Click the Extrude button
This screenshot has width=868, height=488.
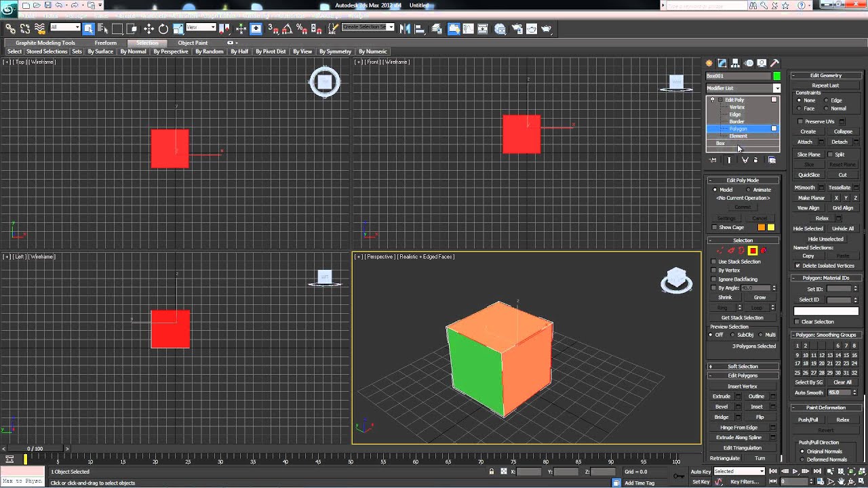(x=722, y=396)
